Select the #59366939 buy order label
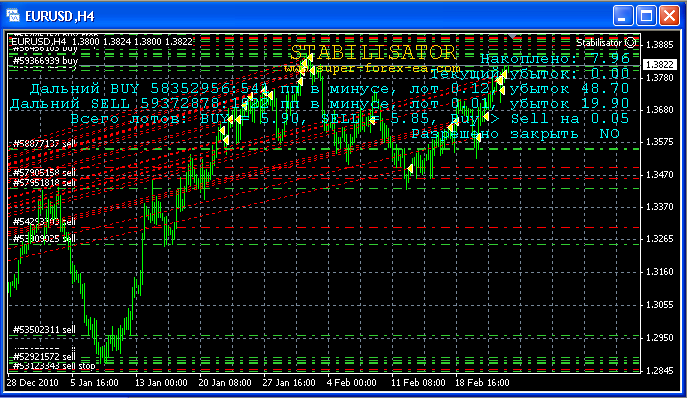Image resolution: width=687 pixels, height=398 pixels. click(45, 61)
